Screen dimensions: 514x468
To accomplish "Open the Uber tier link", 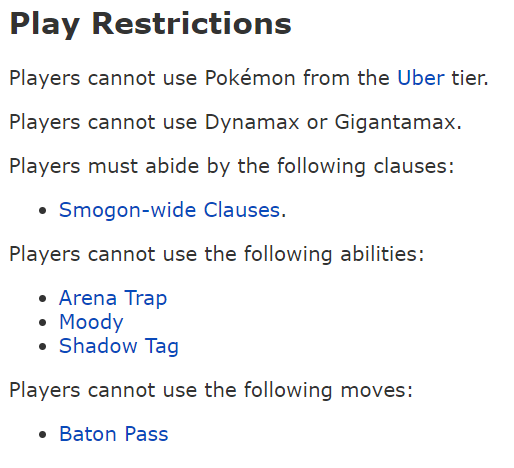I will 421,78.
